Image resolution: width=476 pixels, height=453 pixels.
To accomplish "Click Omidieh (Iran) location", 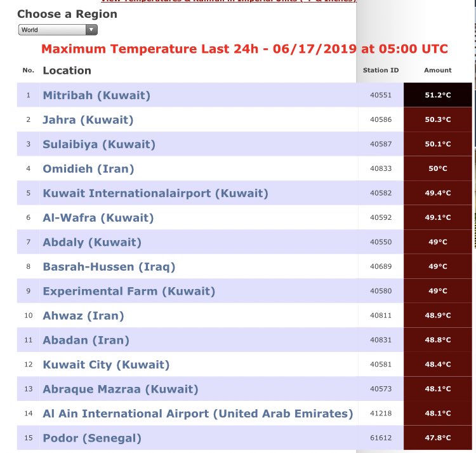I will pyautogui.click(x=88, y=168).
